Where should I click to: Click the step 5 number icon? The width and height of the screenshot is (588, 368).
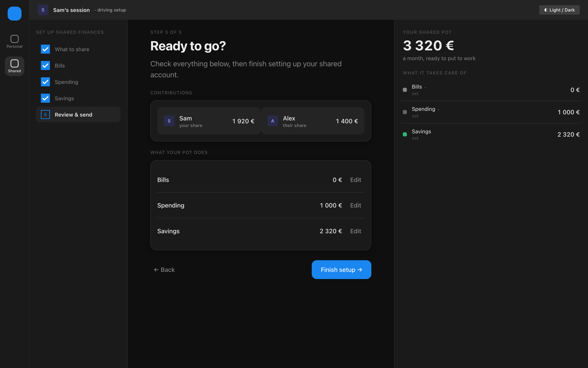click(45, 114)
